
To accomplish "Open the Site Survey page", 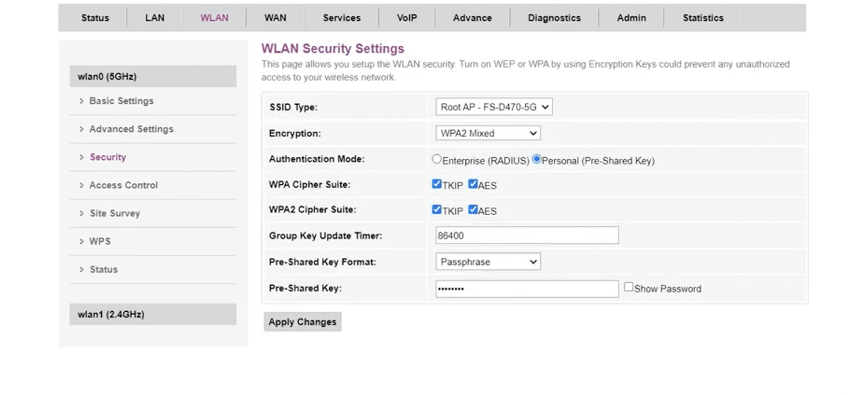I will (115, 213).
